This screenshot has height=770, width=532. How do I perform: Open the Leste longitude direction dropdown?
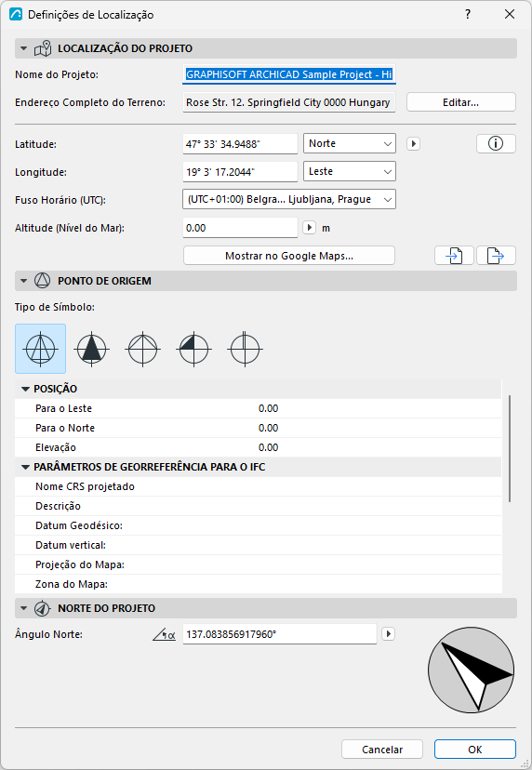pos(350,171)
